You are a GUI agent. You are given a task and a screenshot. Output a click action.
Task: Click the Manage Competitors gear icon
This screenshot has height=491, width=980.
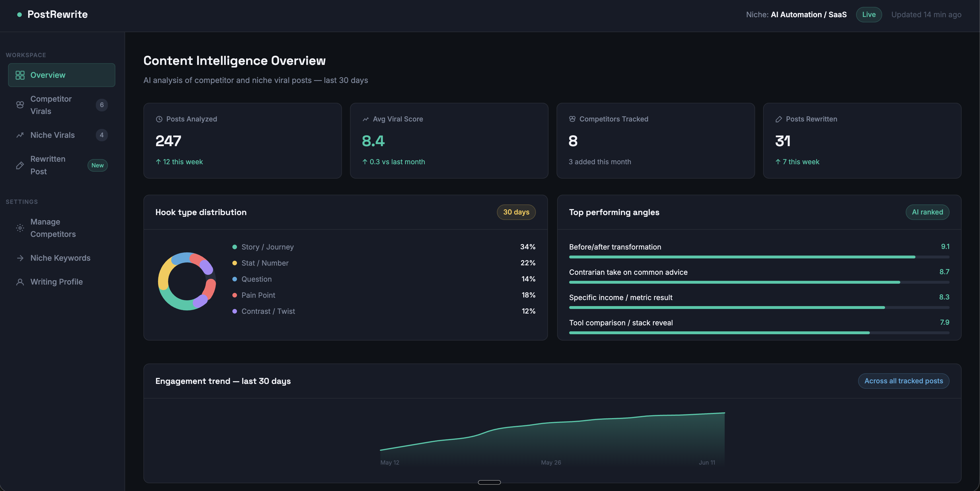(20, 228)
